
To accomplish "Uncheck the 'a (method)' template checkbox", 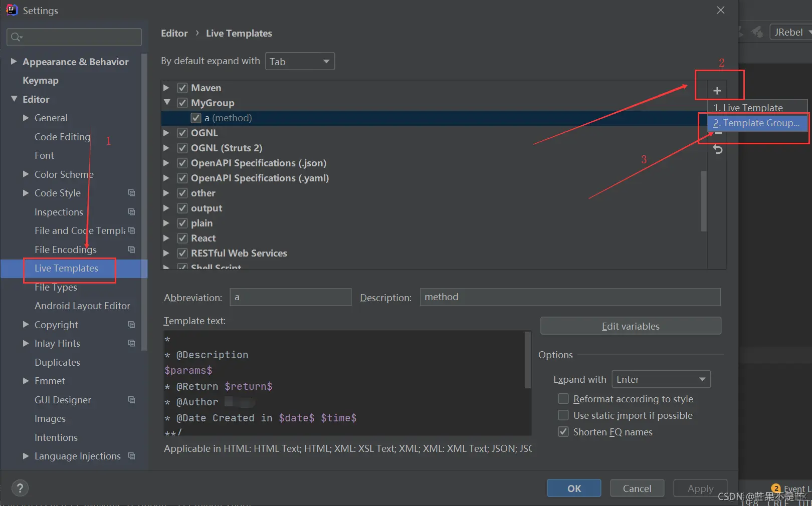I will coord(196,118).
